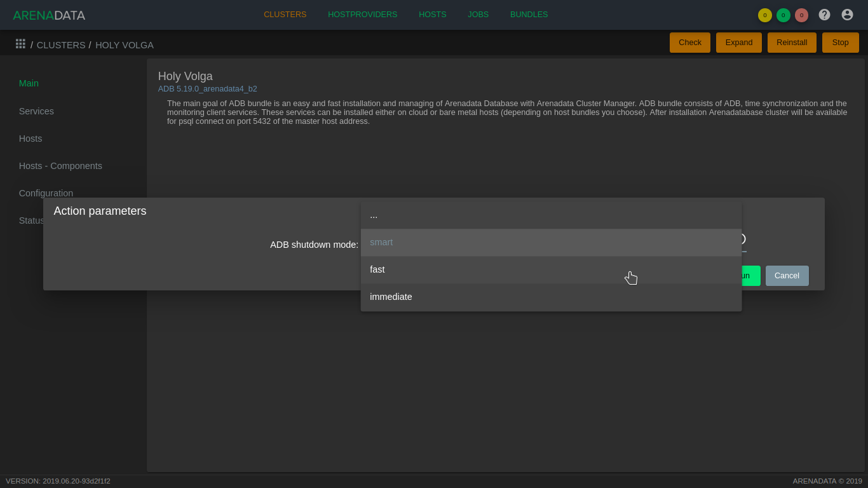Image resolution: width=868 pixels, height=488 pixels.
Task: Go to the JOBS navigation tab
Action: click(478, 15)
